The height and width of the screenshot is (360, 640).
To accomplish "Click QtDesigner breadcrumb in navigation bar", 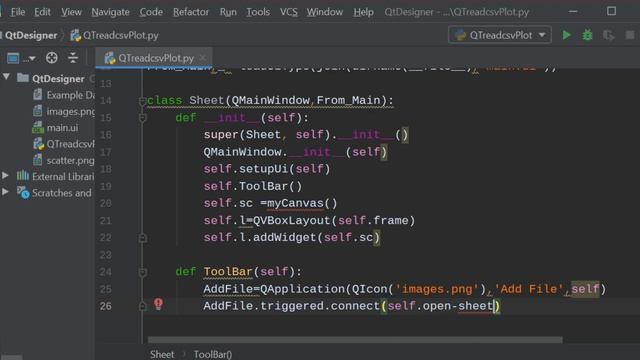I will pos(31,36).
